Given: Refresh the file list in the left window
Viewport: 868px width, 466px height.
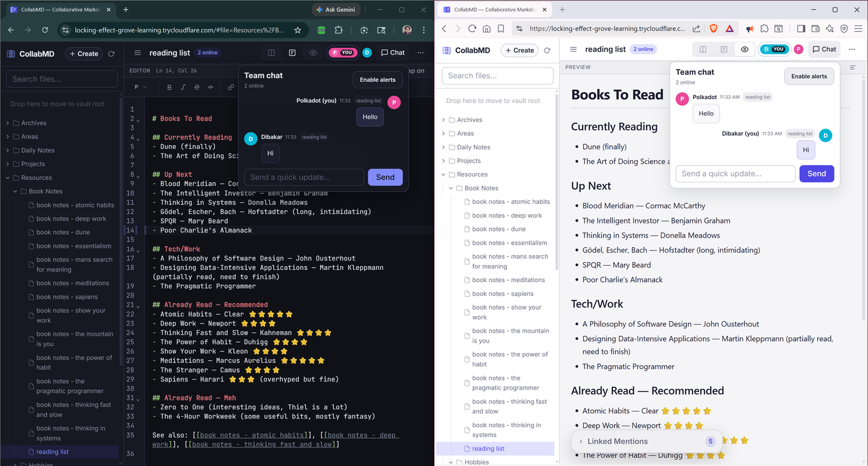Looking at the screenshot, I should (111, 54).
